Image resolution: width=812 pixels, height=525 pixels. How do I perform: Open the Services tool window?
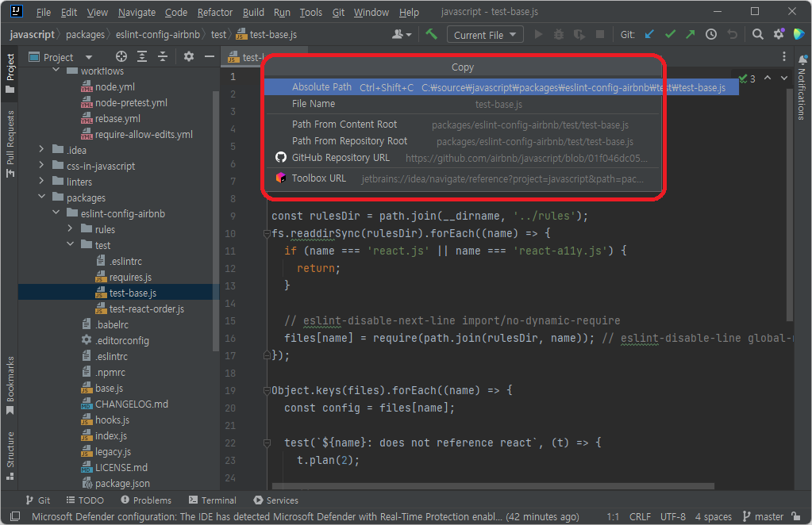coord(275,500)
